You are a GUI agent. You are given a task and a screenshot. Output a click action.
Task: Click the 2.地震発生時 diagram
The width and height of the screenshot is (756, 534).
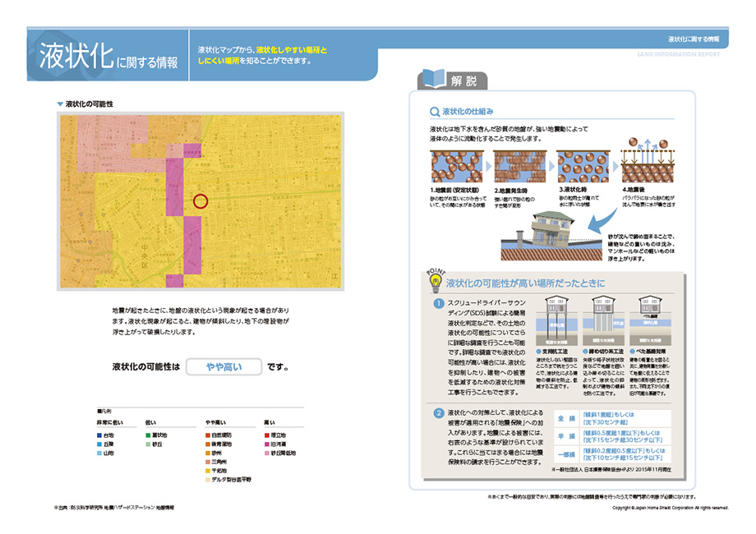[519, 166]
